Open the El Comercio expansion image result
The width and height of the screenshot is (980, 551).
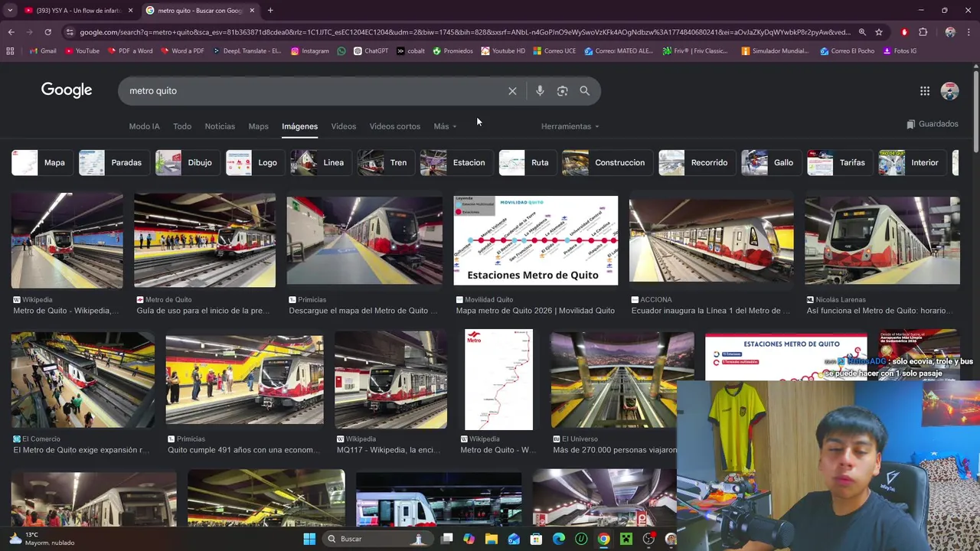coord(83,380)
